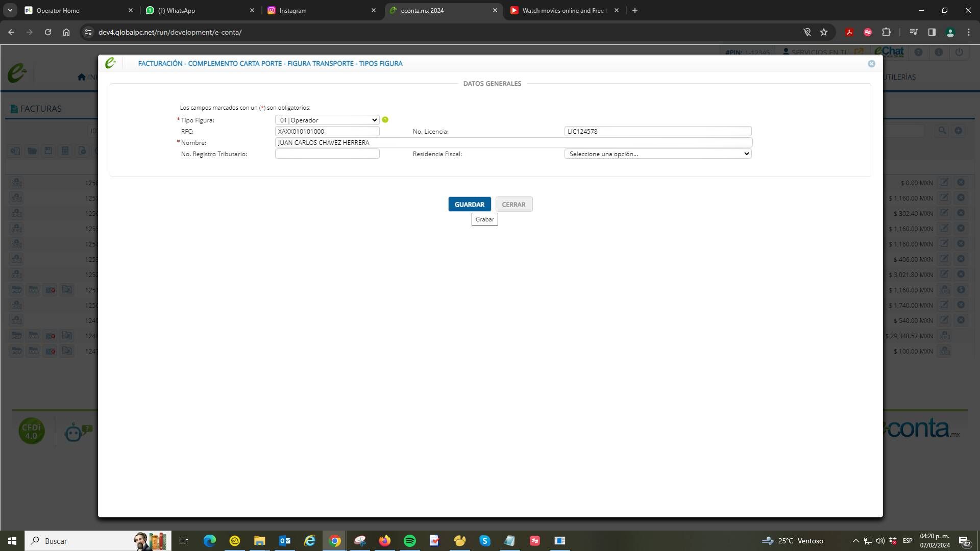Screen dimensions: 980x551
Task: Open the browser Extensions puzzle icon
Action: pyautogui.click(x=886, y=32)
